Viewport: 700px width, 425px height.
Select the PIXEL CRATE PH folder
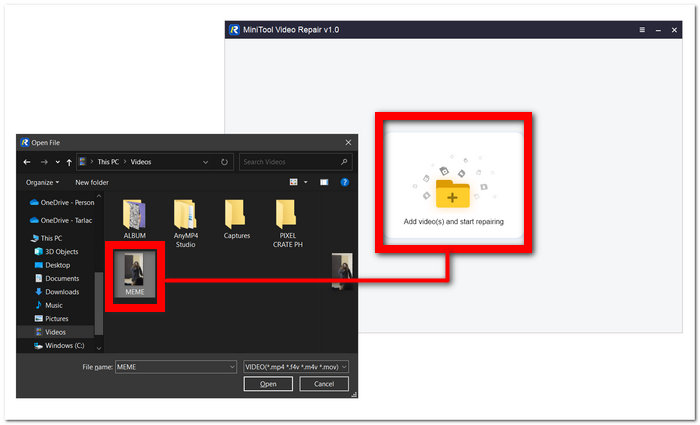288,224
